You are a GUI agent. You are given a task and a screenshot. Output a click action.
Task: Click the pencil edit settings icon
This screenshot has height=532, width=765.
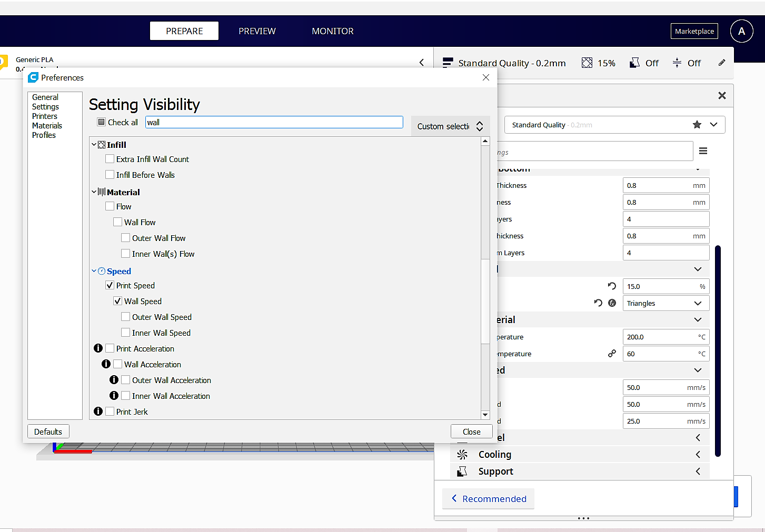pos(722,63)
